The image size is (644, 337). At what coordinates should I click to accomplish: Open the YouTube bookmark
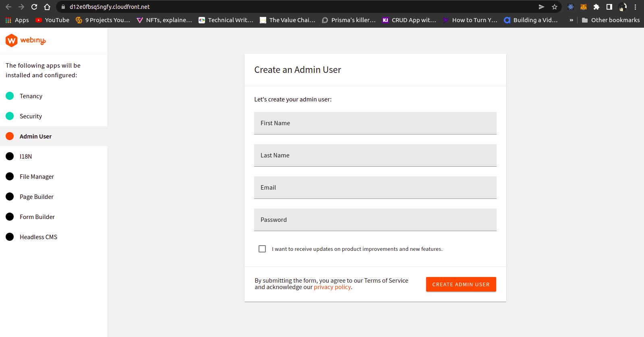pyautogui.click(x=52, y=20)
